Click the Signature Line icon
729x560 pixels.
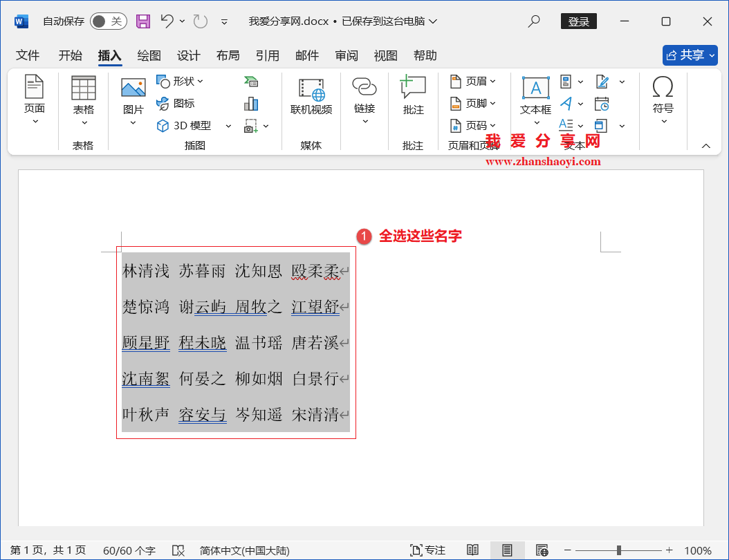[x=602, y=82]
